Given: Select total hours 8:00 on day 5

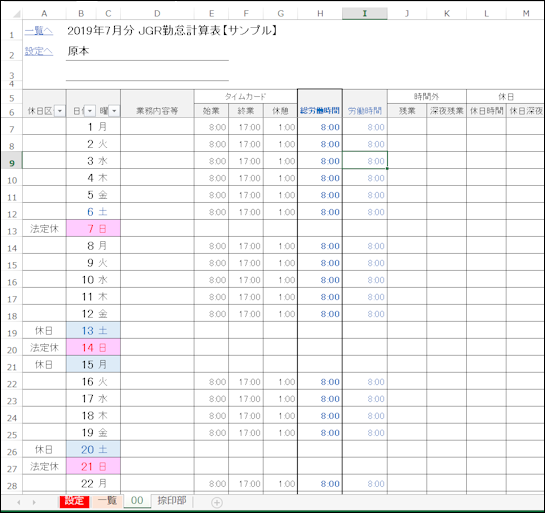Looking at the screenshot, I should pyautogui.click(x=320, y=195).
